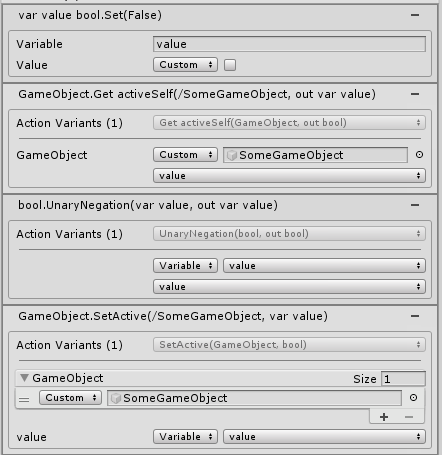Click the reorder handle of SomeGameObject list row

(24, 399)
